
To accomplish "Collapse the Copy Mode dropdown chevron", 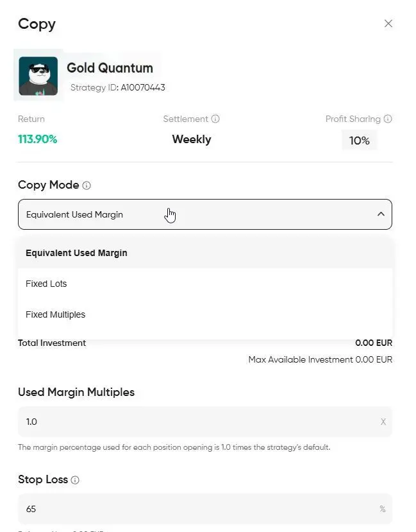I will 381,214.
